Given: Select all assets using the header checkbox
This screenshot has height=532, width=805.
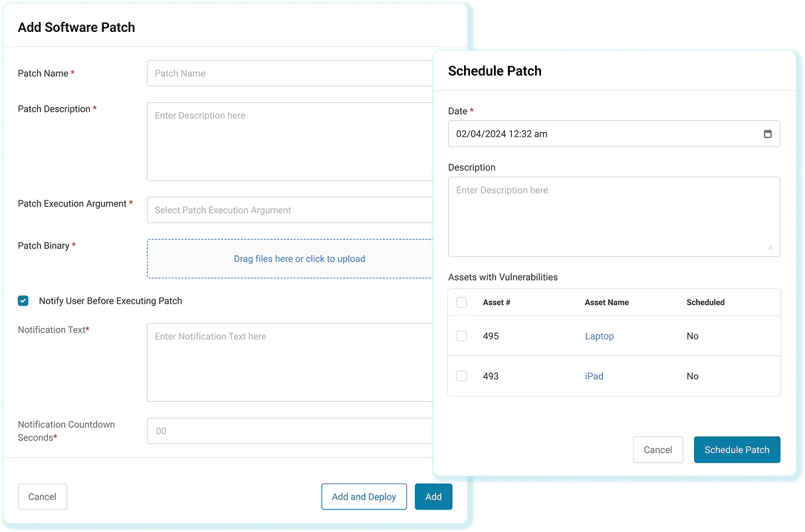Looking at the screenshot, I should pos(461,302).
